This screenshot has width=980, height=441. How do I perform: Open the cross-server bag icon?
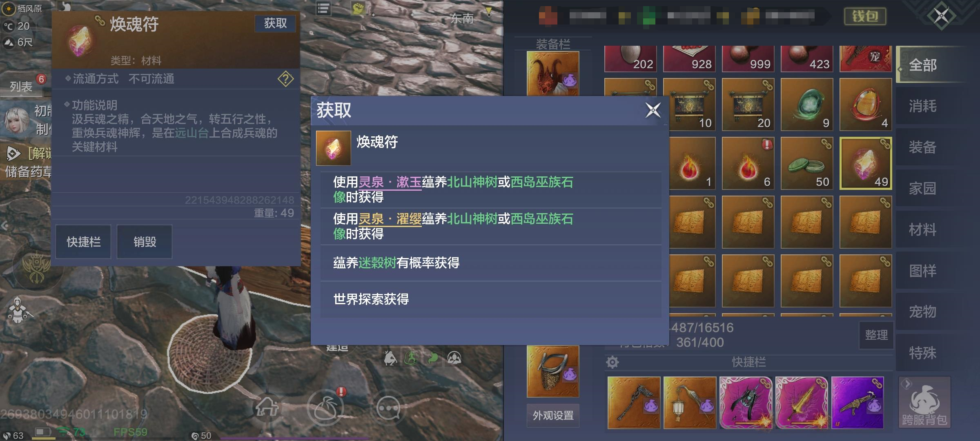[924, 403]
